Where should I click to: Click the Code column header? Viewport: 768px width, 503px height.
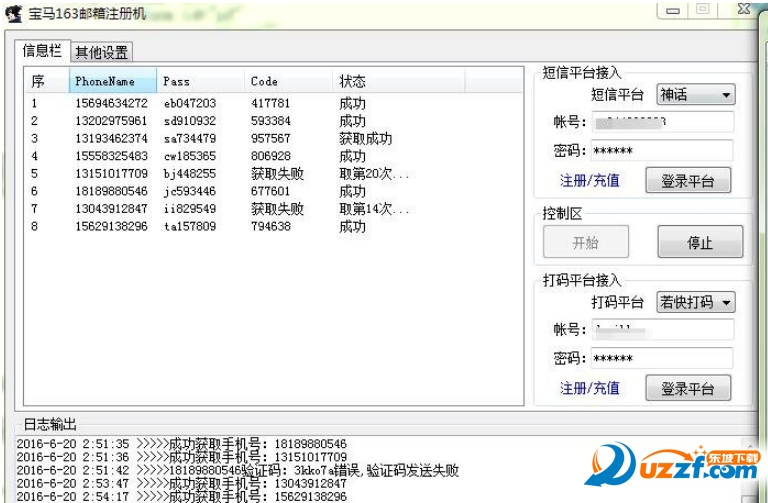[x=288, y=81]
